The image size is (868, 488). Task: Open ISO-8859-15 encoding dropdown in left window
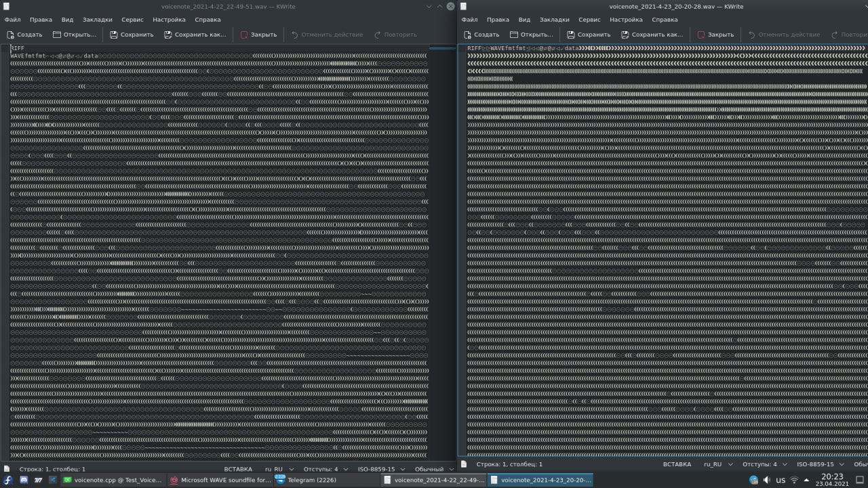click(382, 469)
